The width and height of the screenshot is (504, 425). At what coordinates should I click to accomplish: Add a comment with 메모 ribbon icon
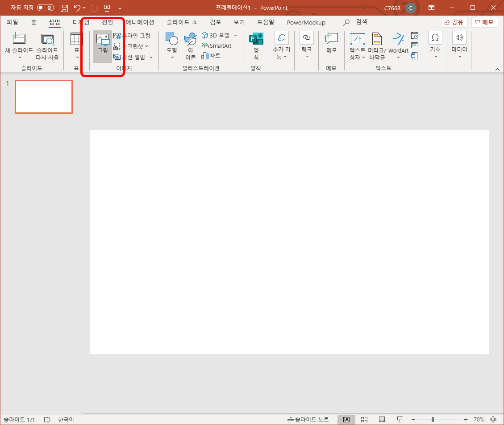[331, 43]
